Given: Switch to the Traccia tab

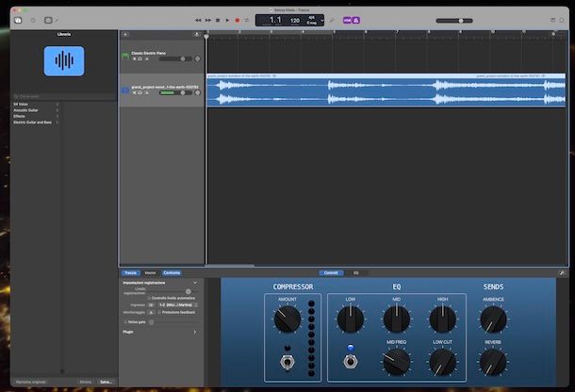Looking at the screenshot, I should point(130,273).
